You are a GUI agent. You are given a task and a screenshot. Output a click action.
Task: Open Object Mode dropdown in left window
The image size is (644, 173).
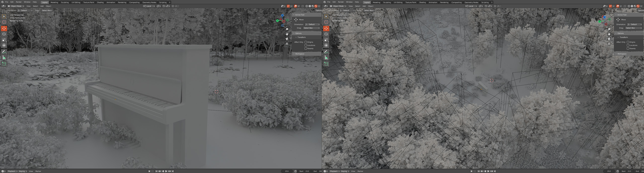16,6
